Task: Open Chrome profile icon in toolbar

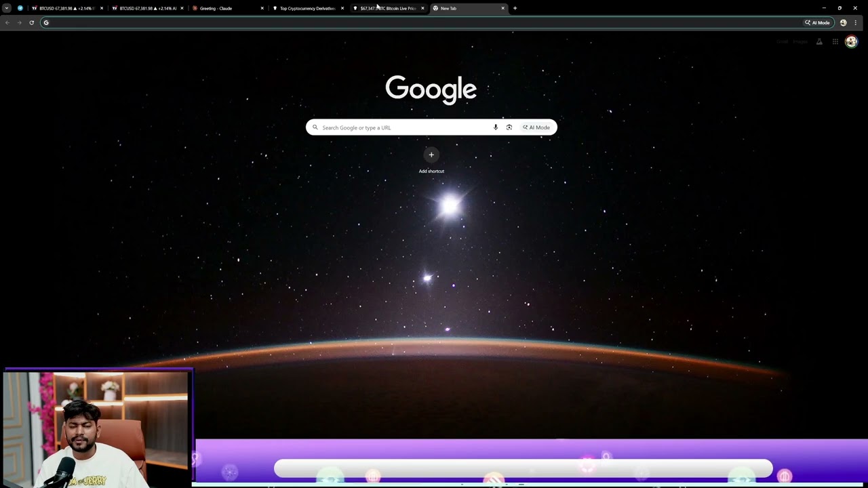Action: (843, 22)
